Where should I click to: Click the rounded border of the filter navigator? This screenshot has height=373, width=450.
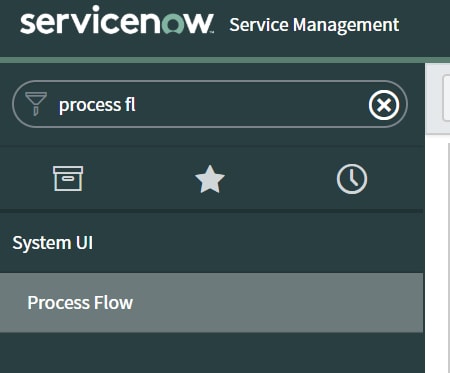point(210,81)
